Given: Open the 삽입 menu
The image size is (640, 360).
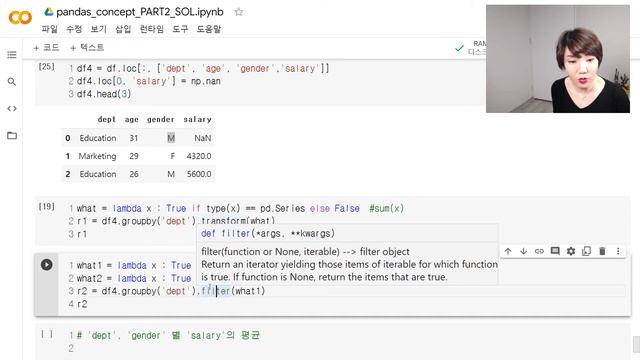Looking at the screenshot, I should pyautogui.click(x=123, y=29).
